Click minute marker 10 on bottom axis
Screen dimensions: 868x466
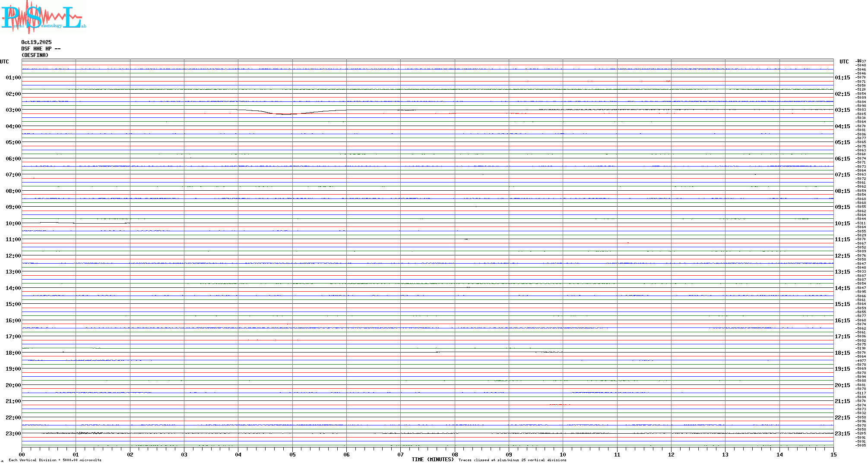(563, 455)
